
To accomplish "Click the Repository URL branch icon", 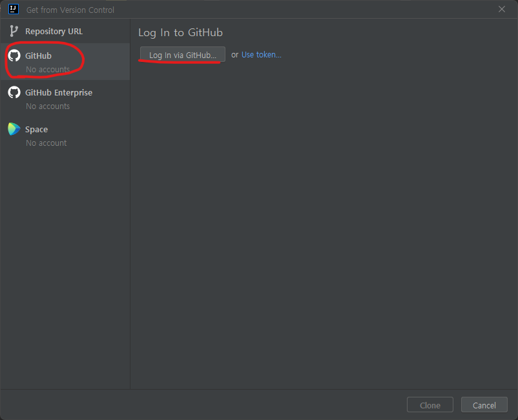I will [x=14, y=31].
